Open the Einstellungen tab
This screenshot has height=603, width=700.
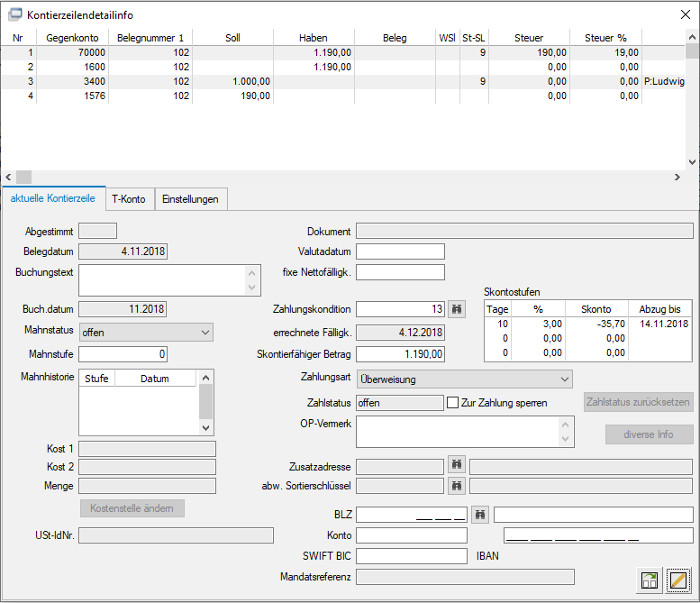[190, 199]
